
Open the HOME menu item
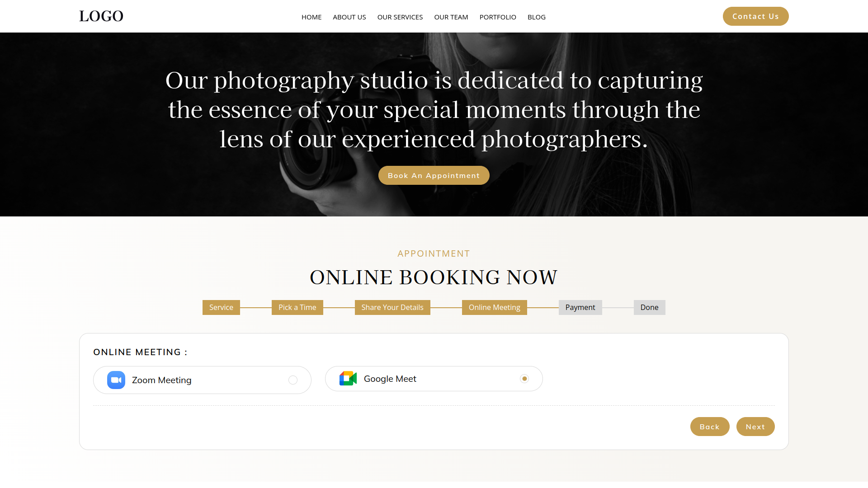tap(311, 17)
